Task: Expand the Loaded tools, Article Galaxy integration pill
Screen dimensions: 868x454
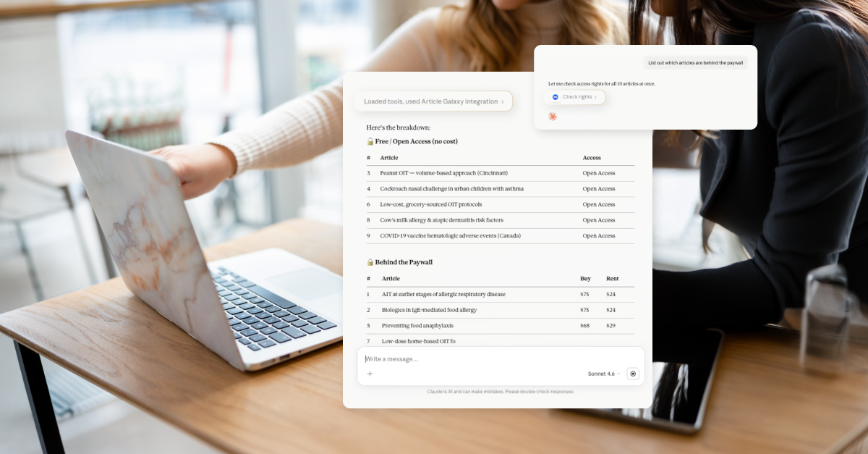Action: (433, 101)
